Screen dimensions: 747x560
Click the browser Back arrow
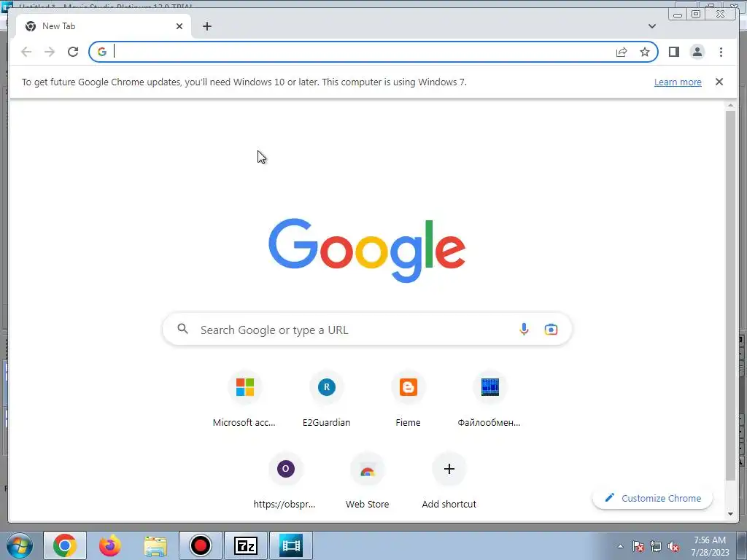point(26,52)
